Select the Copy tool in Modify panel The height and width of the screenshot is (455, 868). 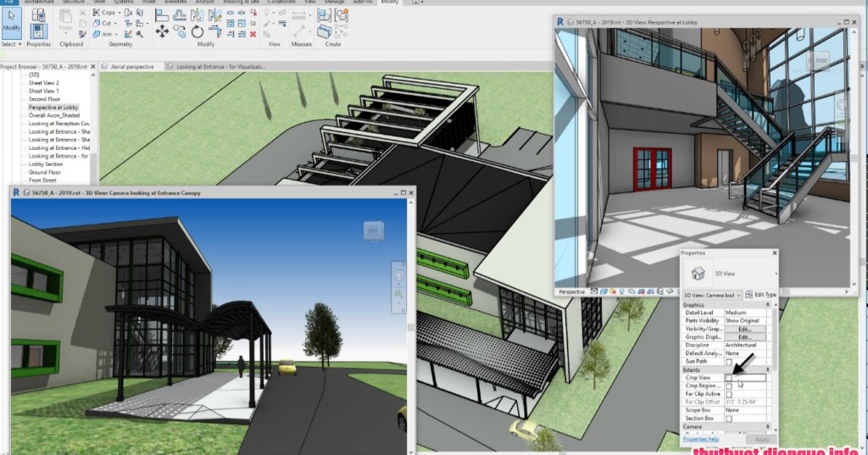point(180,31)
